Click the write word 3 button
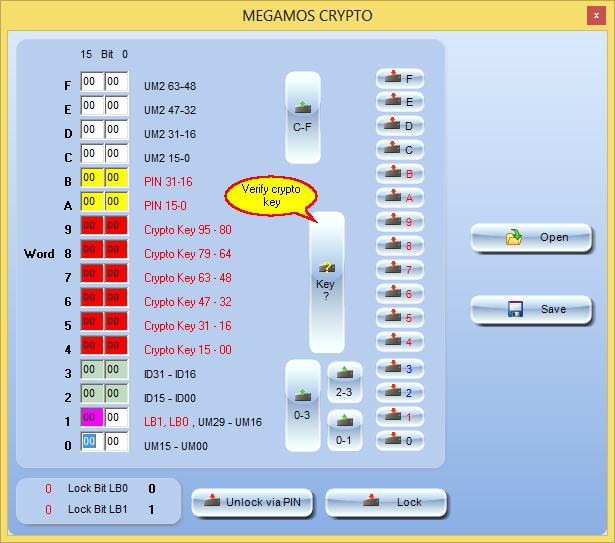Viewport: 615px width, 543px height. coord(400,369)
